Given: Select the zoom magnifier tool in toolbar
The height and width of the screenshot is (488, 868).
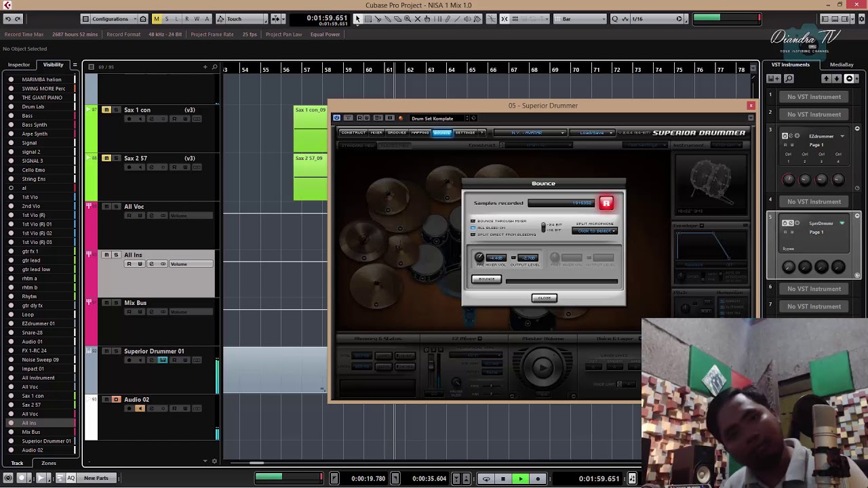Looking at the screenshot, I should (x=408, y=19).
